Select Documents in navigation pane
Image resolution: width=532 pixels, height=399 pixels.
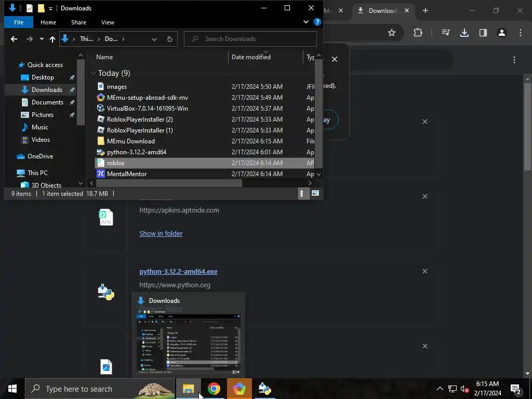coord(47,102)
